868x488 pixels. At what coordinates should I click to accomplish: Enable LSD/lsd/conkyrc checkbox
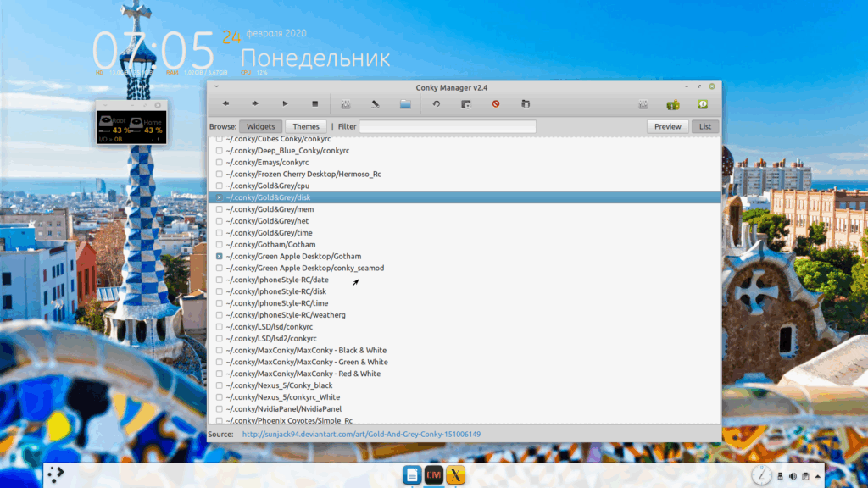coord(220,327)
